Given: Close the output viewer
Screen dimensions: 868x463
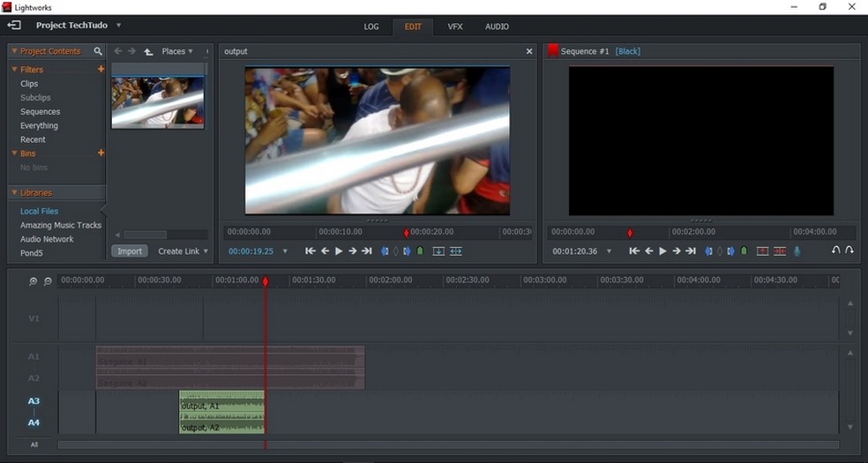Looking at the screenshot, I should point(529,51).
